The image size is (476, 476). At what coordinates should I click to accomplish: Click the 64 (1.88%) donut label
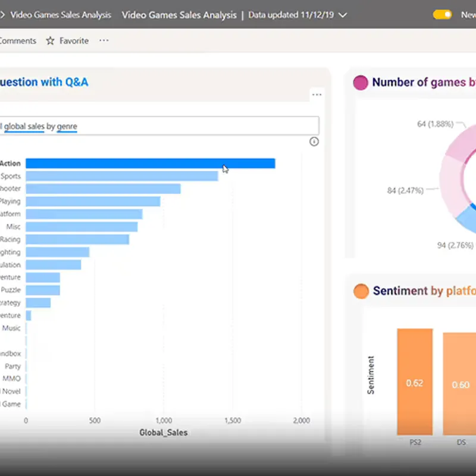[x=436, y=124]
